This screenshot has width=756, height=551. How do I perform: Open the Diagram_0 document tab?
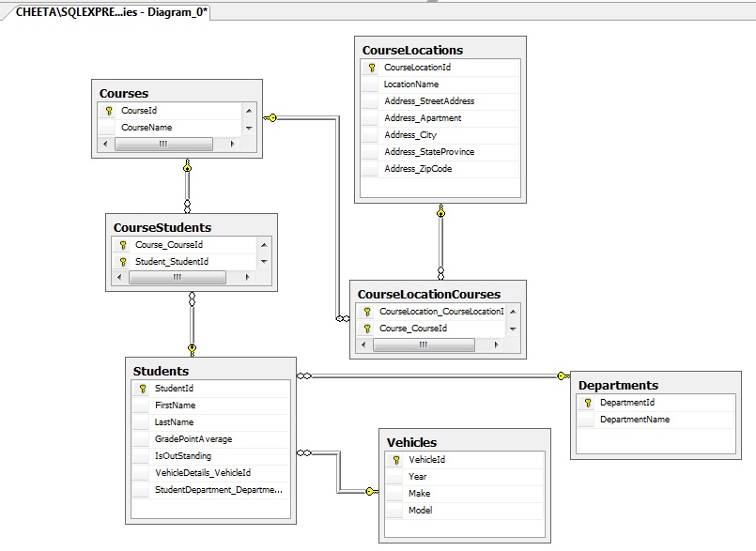tap(112, 12)
